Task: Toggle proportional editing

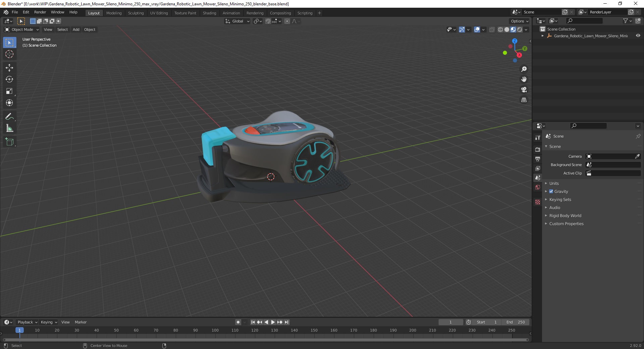Action: 287,21
